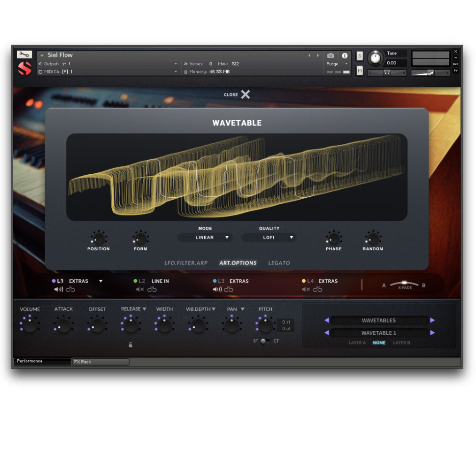476x476 pixels.
Task: Expand the L1 EXTRAS source dropdown
Action: (x=102, y=280)
